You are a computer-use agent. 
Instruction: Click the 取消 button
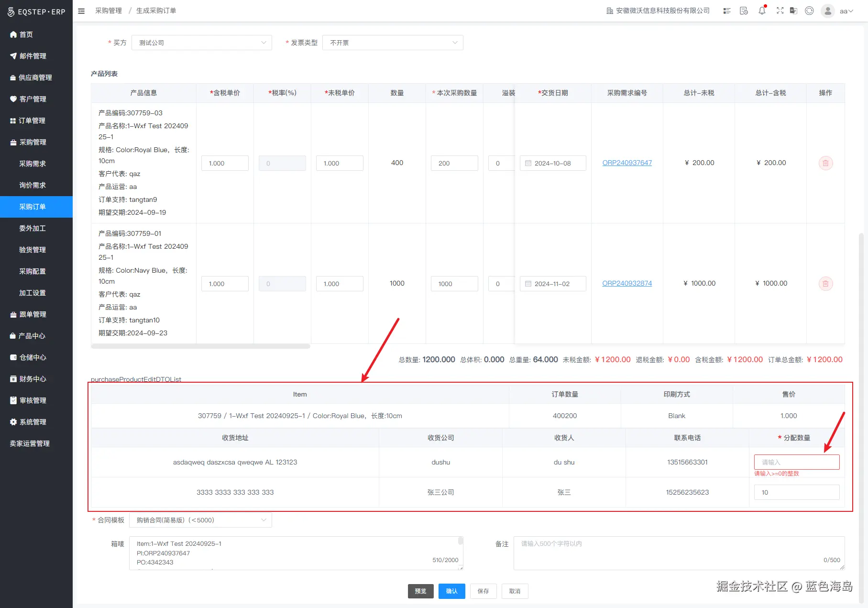(515, 591)
